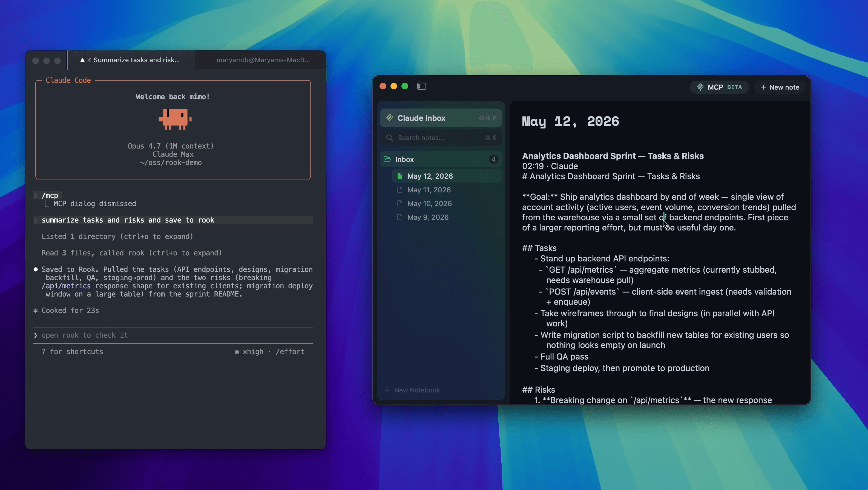This screenshot has height=490, width=868.
Task: Collapse the Inbox notebook row
Action: point(441,159)
